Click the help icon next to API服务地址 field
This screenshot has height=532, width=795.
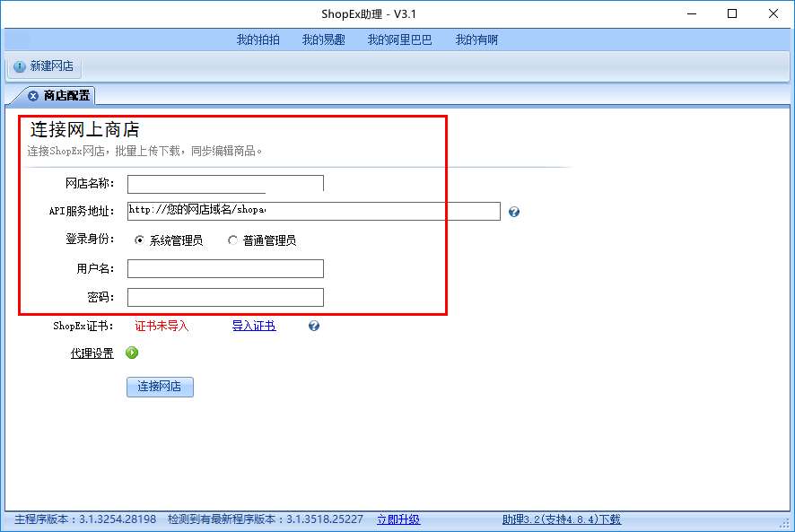pos(513,212)
